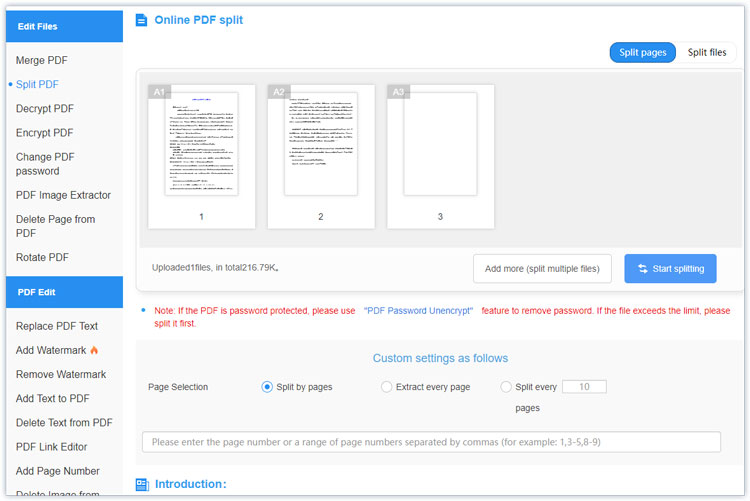Click the Split every pages number box
750x501 pixels.
(584, 387)
